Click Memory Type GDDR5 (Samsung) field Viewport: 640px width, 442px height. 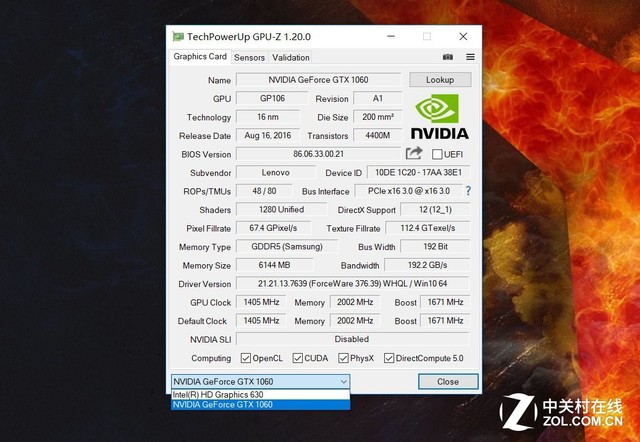[x=287, y=247]
